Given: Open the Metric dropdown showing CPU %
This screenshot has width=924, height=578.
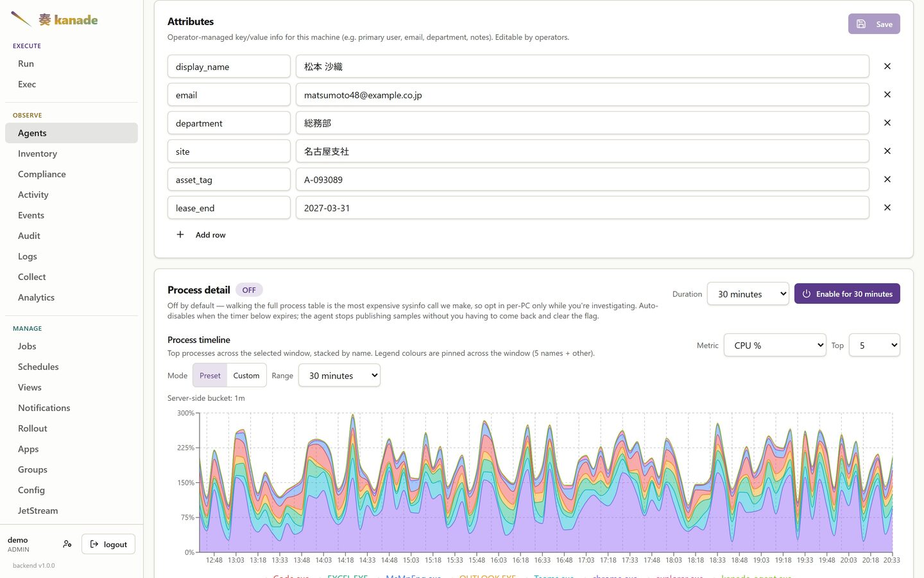Looking at the screenshot, I should coord(775,345).
